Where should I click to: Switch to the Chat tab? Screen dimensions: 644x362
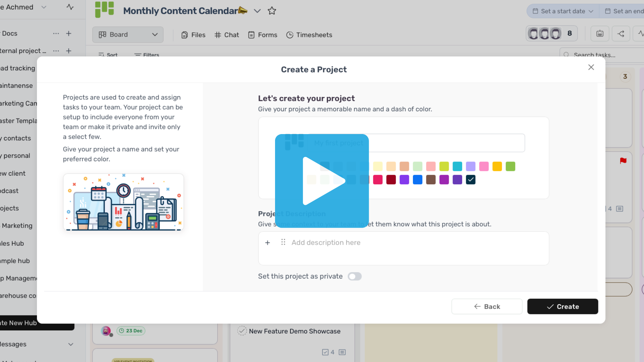point(227,35)
